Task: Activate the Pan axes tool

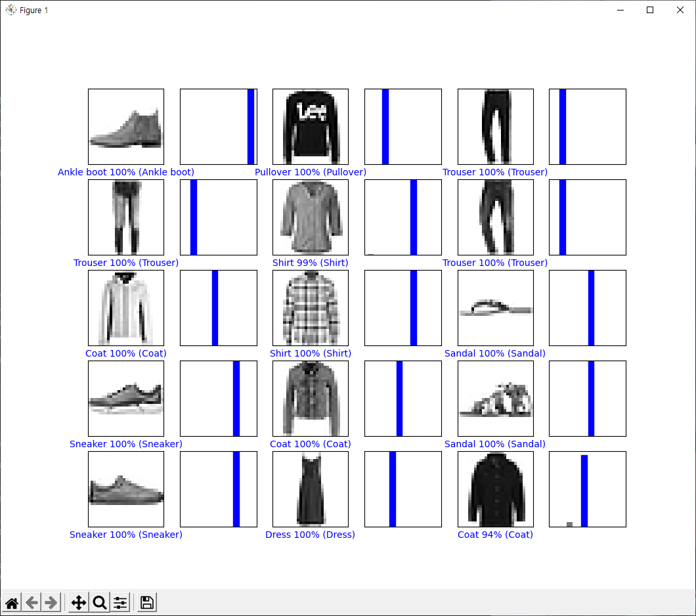Action: click(79, 603)
